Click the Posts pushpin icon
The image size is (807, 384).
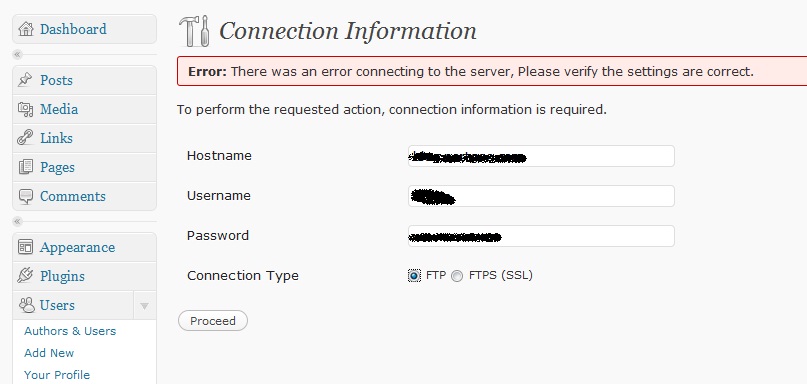(25, 80)
